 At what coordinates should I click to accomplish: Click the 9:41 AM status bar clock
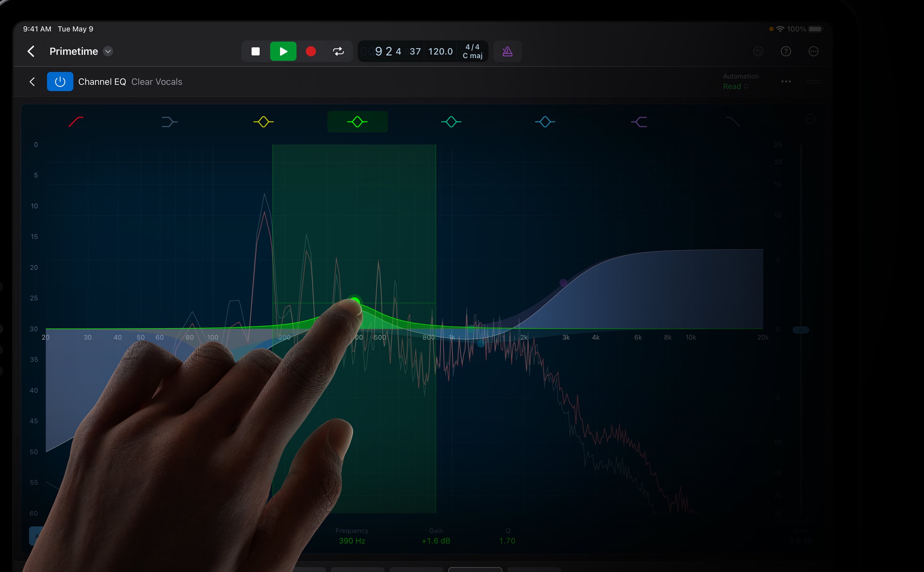tap(37, 29)
